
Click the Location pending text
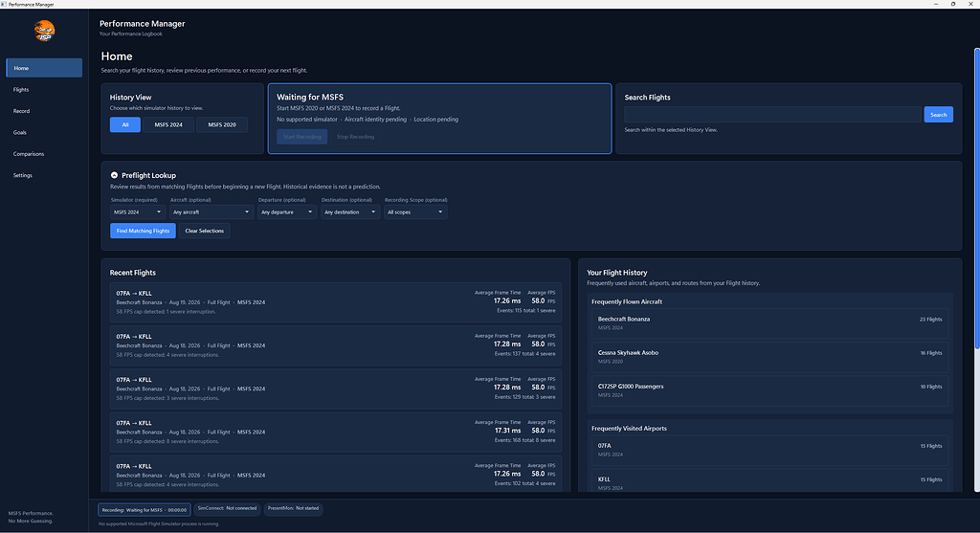click(435, 120)
